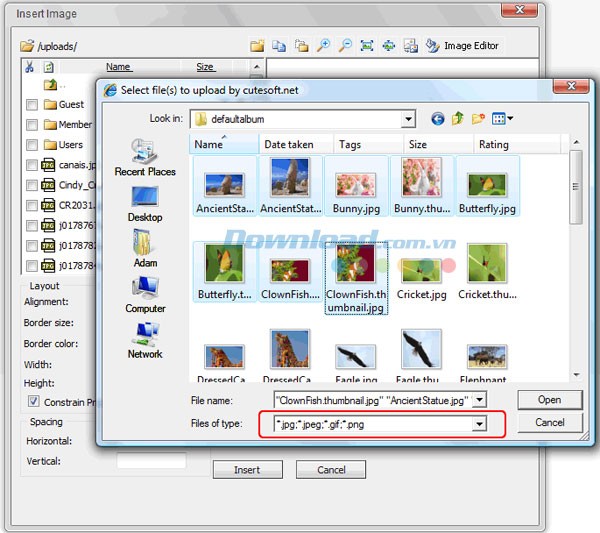Click the new folder icon in Insert Image toolbar
Image resolution: width=600 pixels, height=533 pixels.
257,46
